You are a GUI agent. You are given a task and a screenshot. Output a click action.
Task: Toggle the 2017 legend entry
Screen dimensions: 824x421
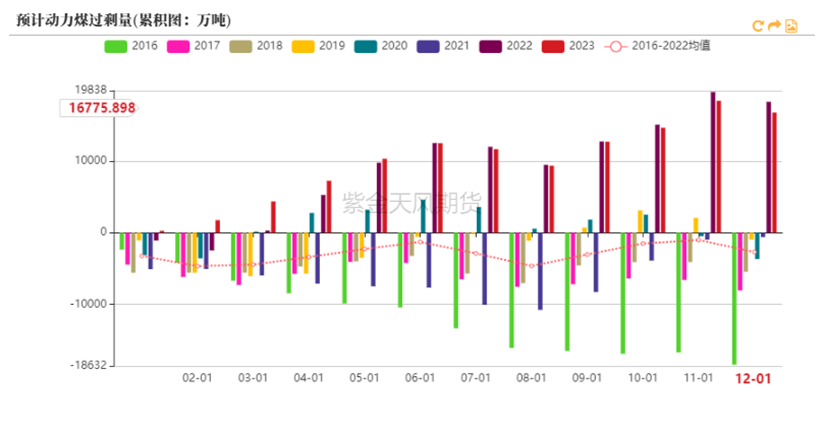pos(193,46)
